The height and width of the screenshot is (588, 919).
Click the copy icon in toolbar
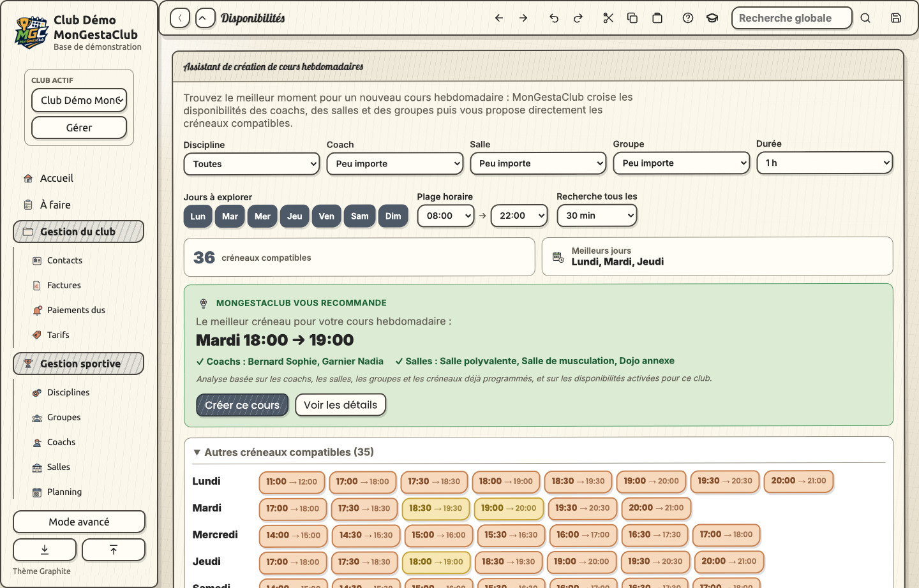[632, 18]
